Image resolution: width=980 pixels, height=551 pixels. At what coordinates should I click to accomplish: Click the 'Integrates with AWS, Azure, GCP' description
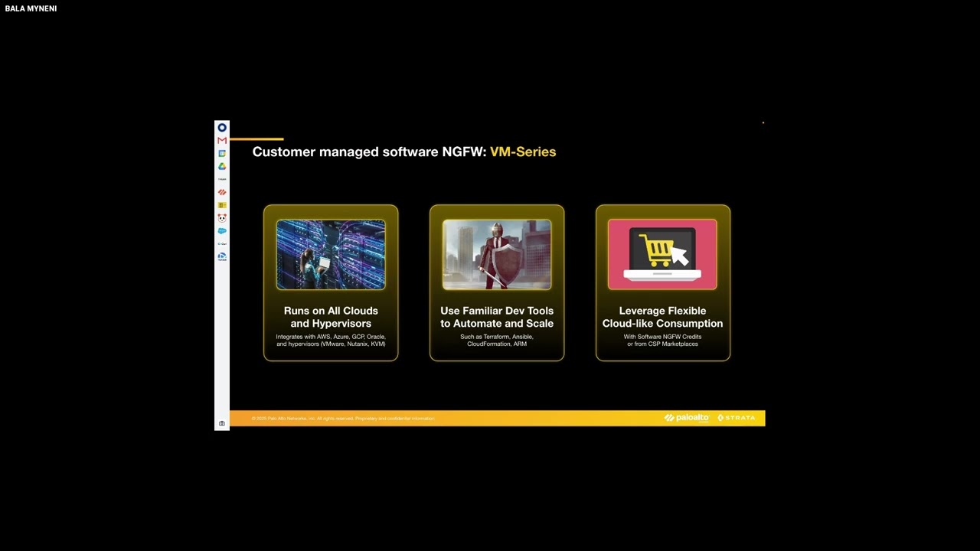point(331,341)
